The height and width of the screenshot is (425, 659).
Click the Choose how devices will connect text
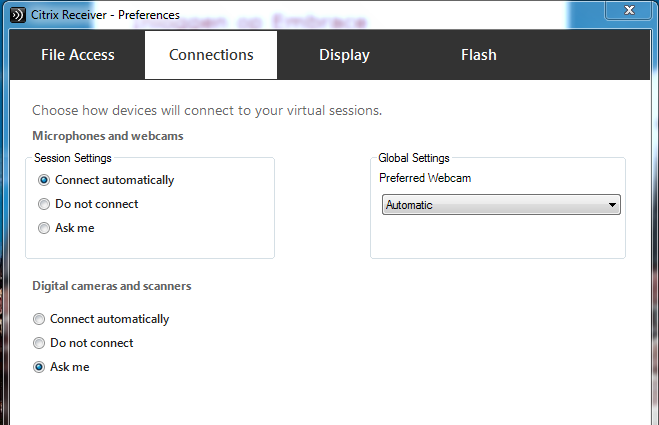tap(207, 110)
